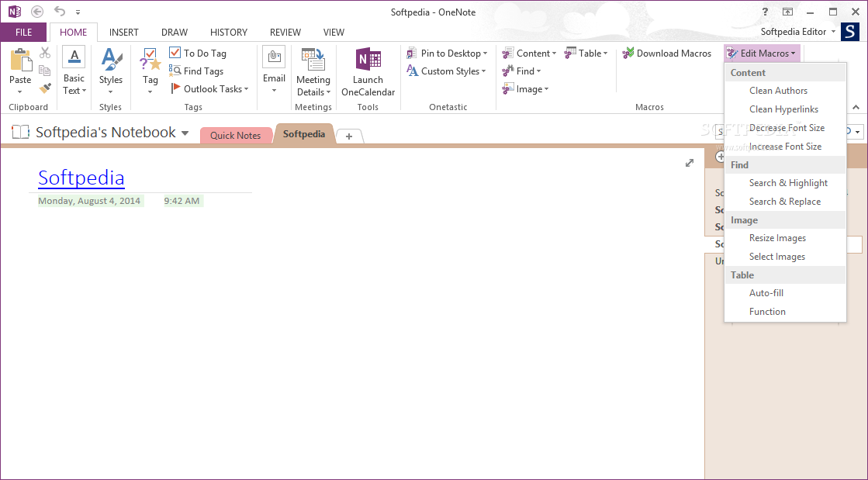
Task: Collapse the Edit Macros dropdown
Action: [x=762, y=54]
